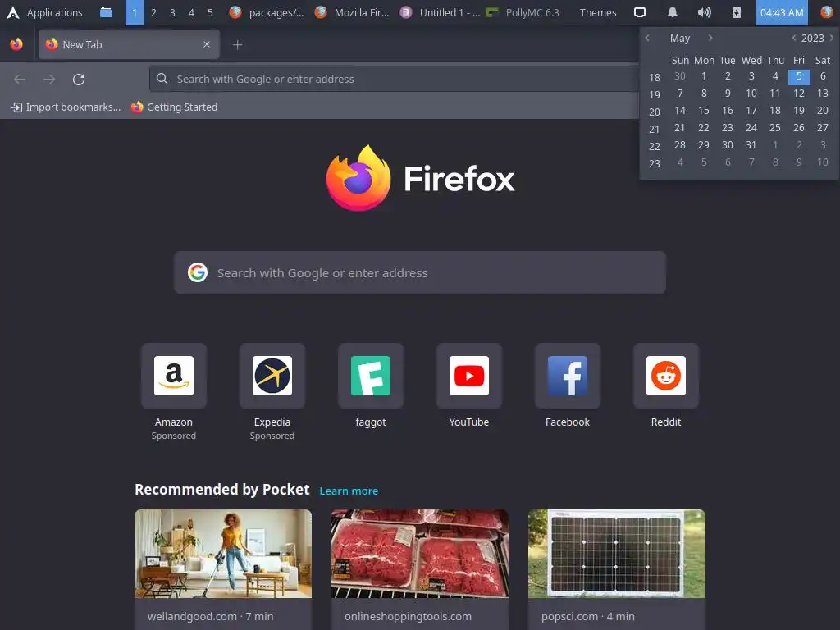Select April 30 in the calendar
This screenshot has width=840, height=630.
pyautogui.click(x=680, y=76)
